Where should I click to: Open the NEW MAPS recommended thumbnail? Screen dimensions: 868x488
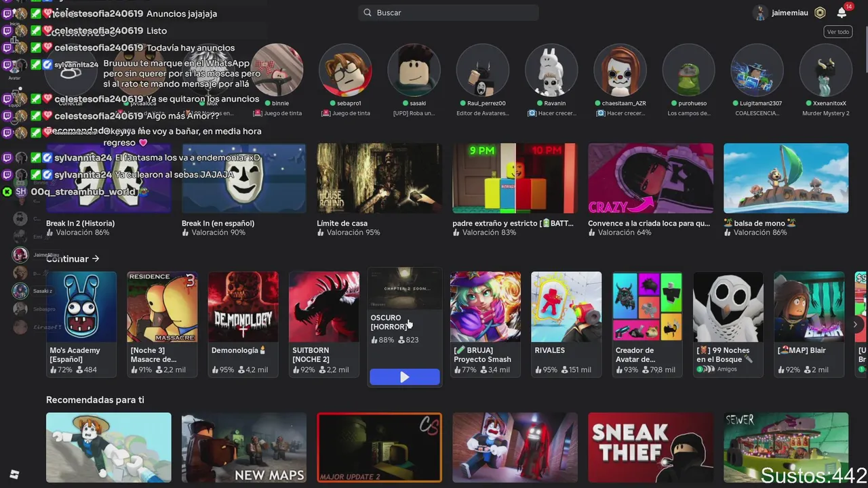[x=243, y=447]
